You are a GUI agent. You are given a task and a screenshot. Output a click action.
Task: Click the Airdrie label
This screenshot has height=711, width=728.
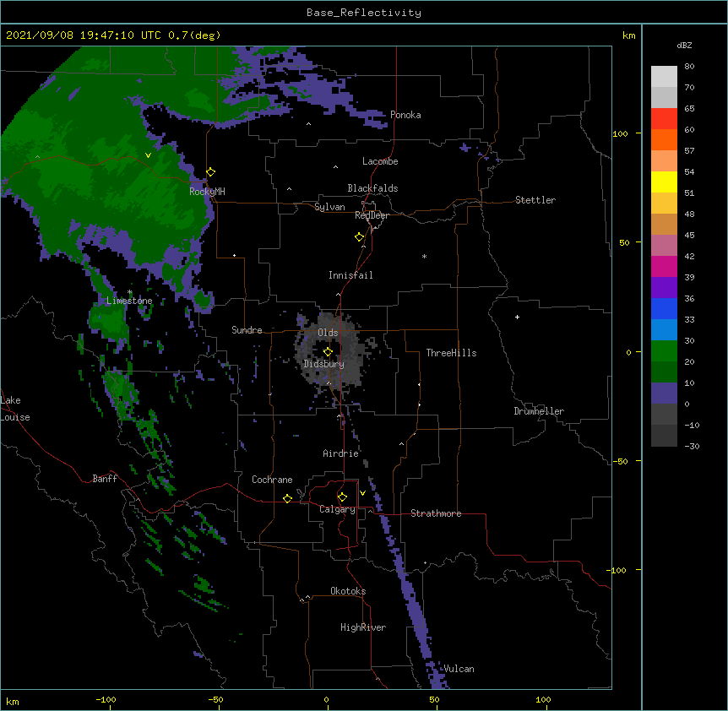click(341, 453)
